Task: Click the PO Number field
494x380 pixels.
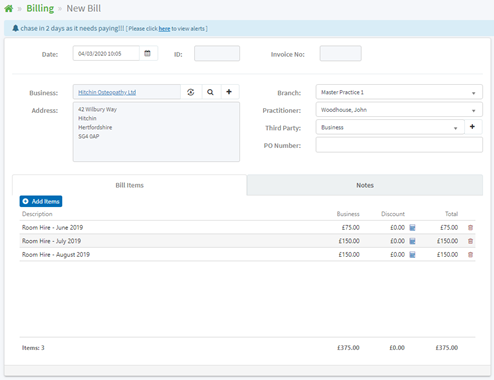Action: [x=399, y=145]
